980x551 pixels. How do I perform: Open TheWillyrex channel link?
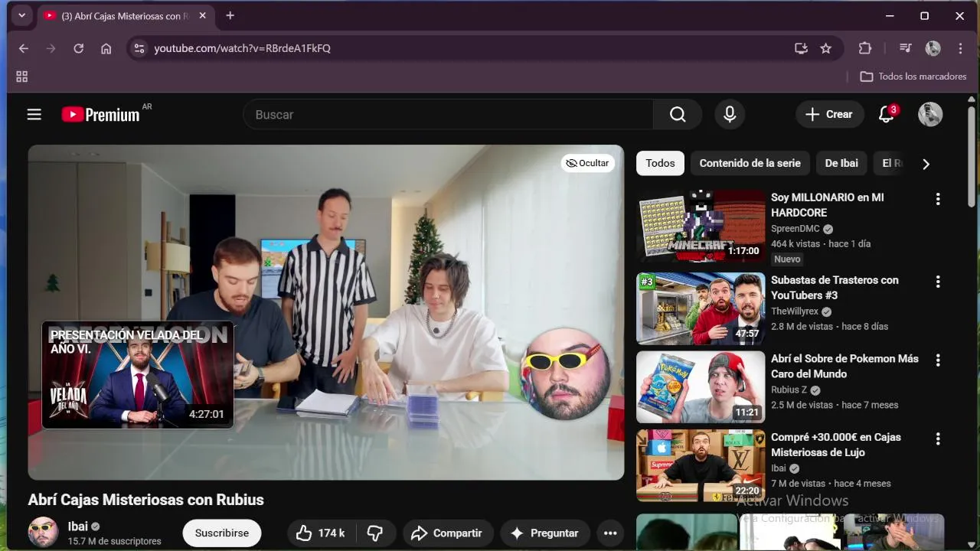pyautogui.click(x=795, y=311)
